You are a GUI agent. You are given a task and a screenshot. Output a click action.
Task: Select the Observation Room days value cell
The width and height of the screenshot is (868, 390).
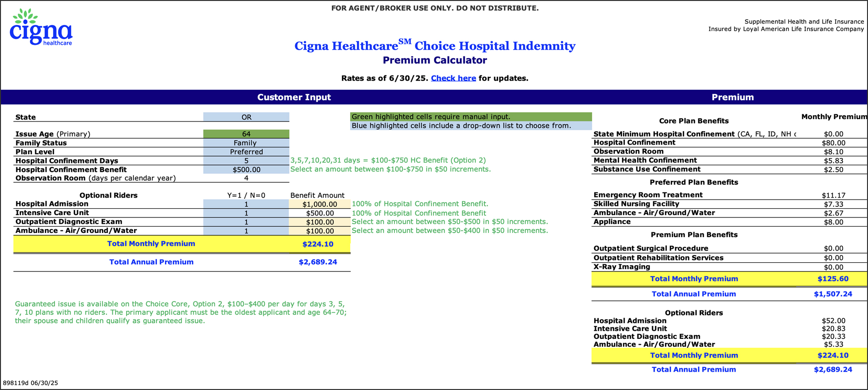246,178
